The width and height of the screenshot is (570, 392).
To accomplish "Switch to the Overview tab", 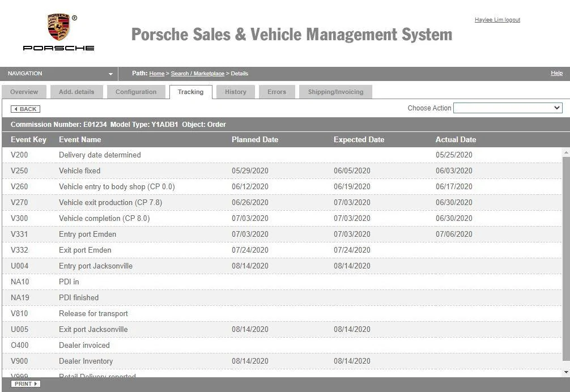I will pyautogui.click(x=24, y=92).
